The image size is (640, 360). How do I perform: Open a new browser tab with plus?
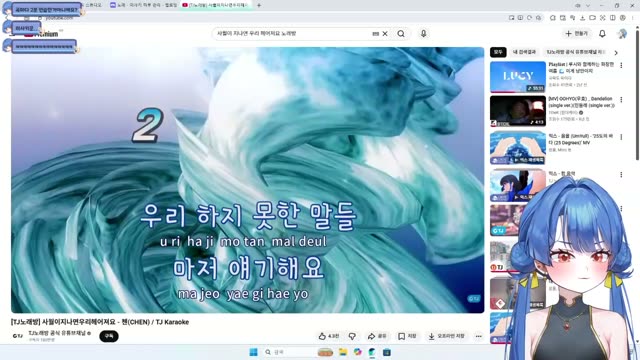259,5
